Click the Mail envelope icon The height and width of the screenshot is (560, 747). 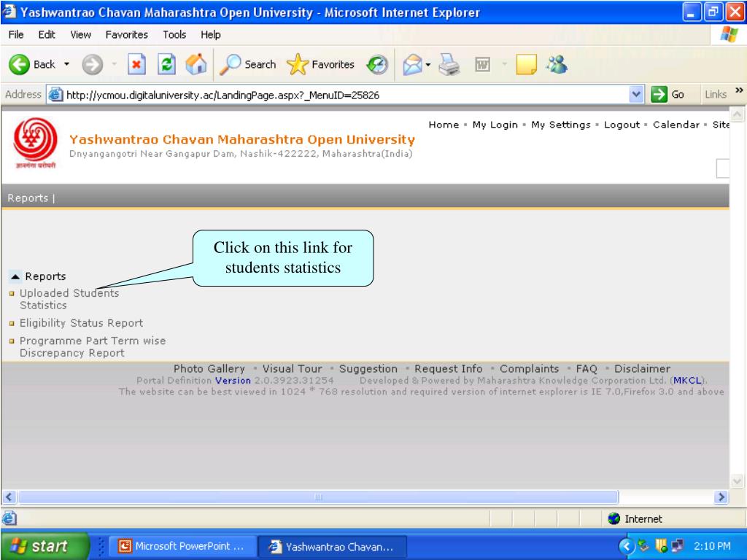coord(412,64)
